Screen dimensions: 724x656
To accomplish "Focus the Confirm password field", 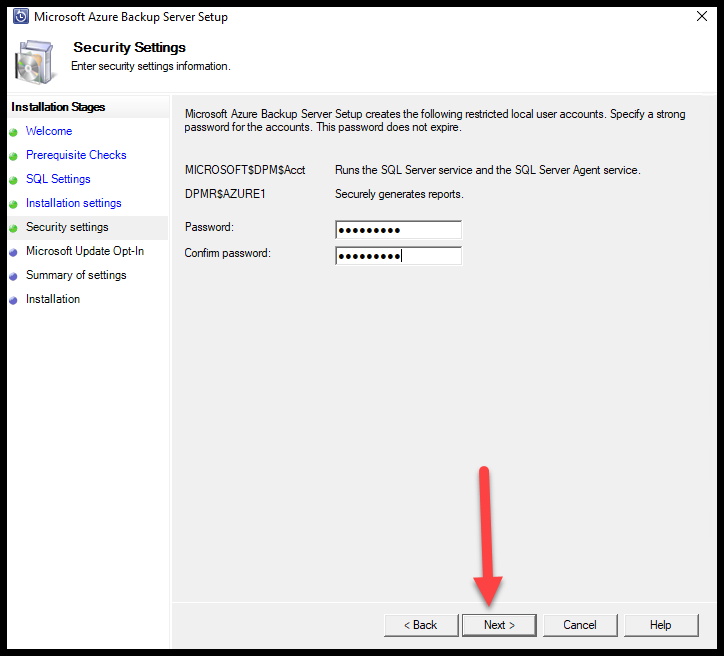I will 398,256.
